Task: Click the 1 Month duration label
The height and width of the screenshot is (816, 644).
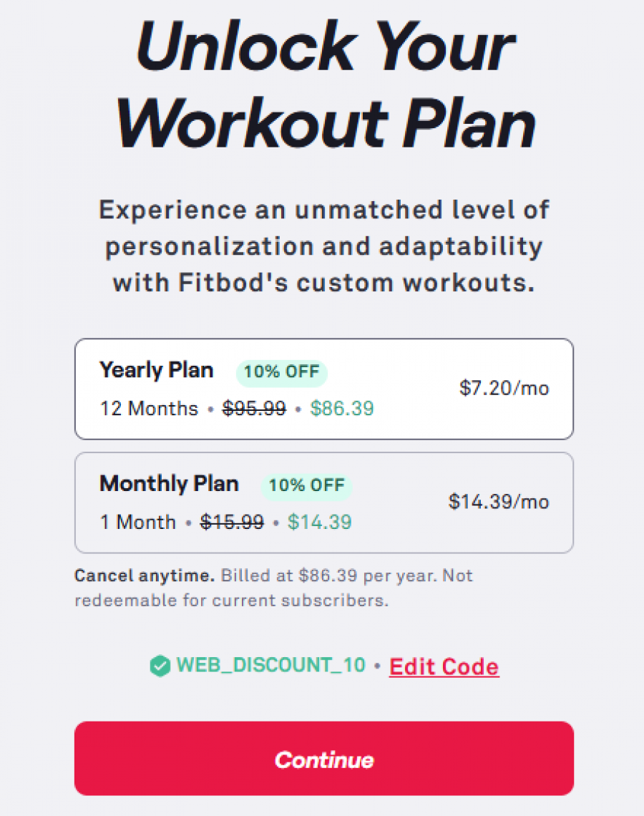Action: tap(137, 522)
